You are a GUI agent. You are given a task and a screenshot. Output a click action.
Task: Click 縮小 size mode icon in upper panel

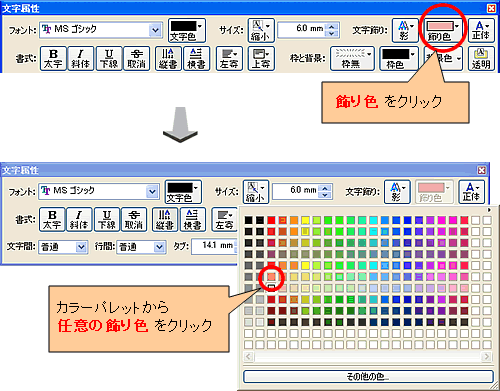pos(261,30)
